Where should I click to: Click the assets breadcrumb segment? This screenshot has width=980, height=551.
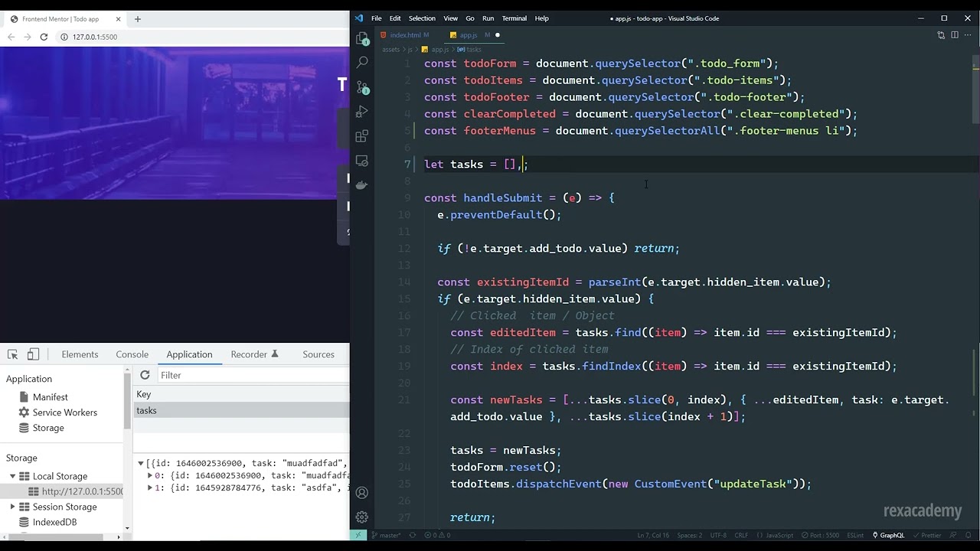pyautogui.click(x=390, y=50)
